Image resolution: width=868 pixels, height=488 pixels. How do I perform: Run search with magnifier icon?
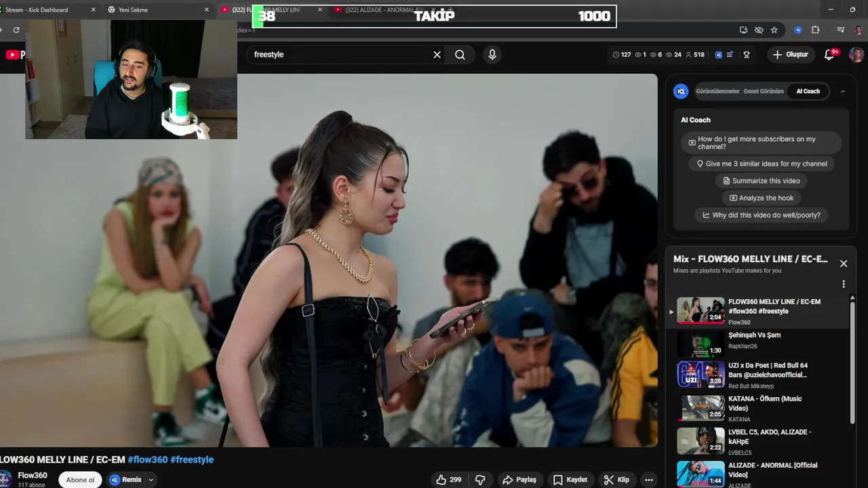[x=460, y=55]
